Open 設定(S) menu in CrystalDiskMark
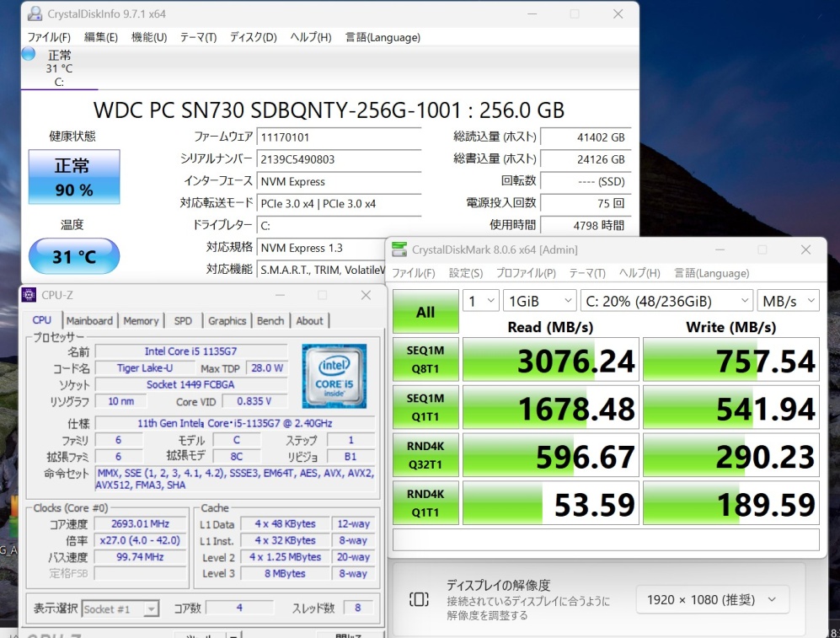840x638 pixels. (466, 273)
